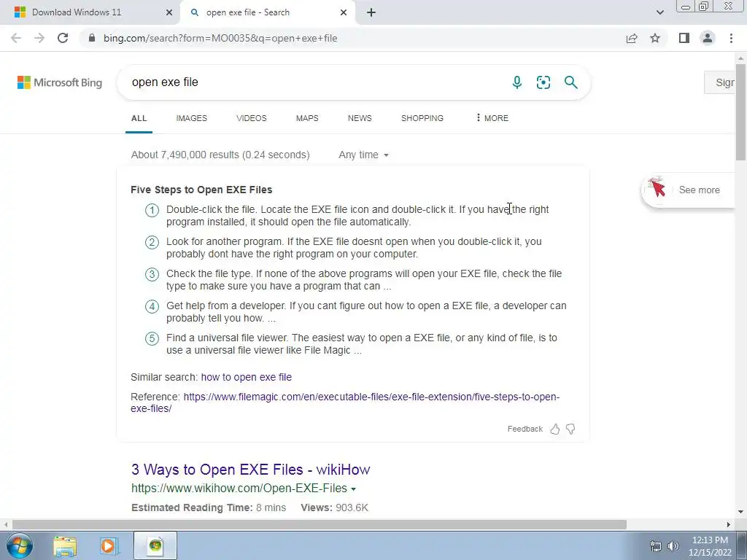The height and width of the screenshot is (560, 747).
Task: Switch to MAPS results
Action: tap(307, 118)
